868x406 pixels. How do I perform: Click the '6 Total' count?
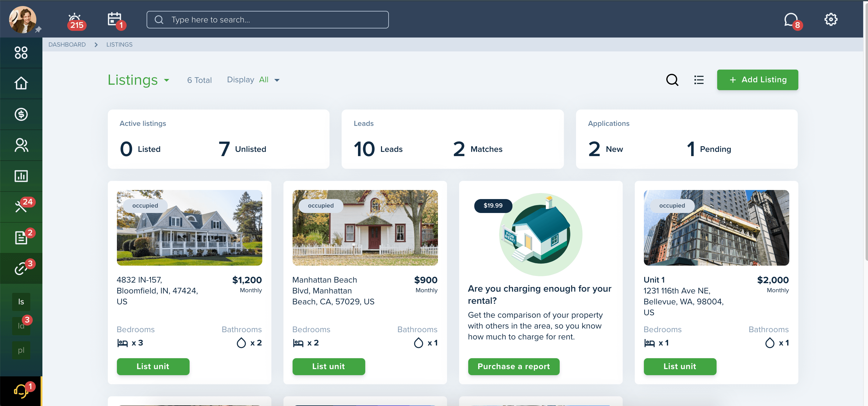(199, 80)
